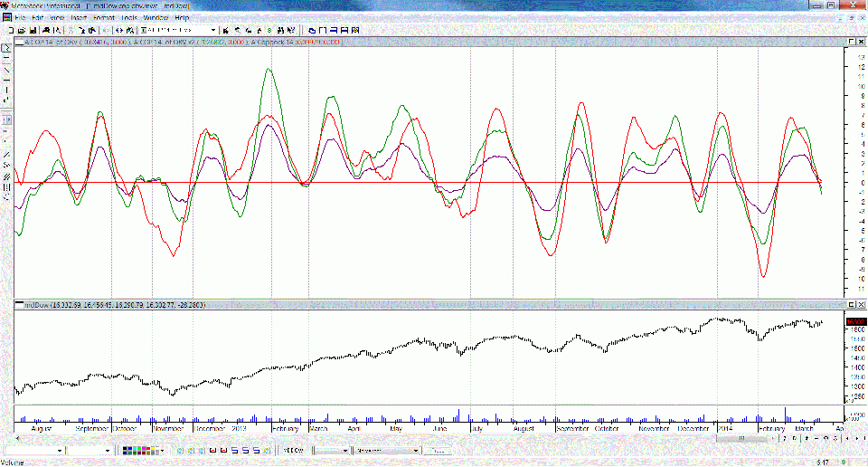
Task: Expand the first dropdown in bottom-left toolbar
Action: coord(61,450)
